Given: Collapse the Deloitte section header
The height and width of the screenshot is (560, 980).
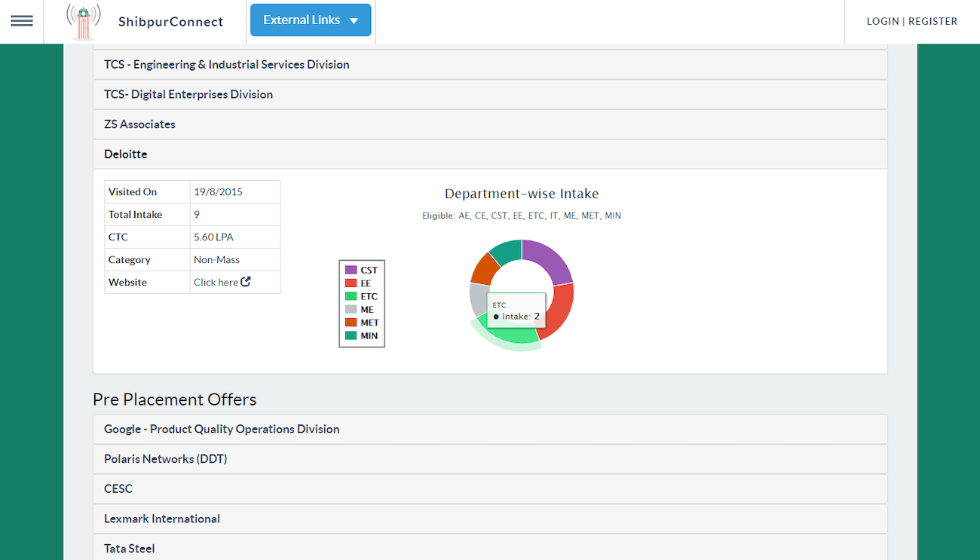Looking at the screenshot, I should click(x=126, y=155).
